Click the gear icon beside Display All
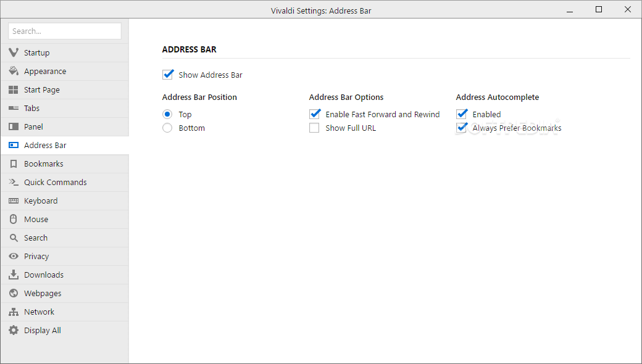Viewport: 642px width, 364px height. pos(14,330)
